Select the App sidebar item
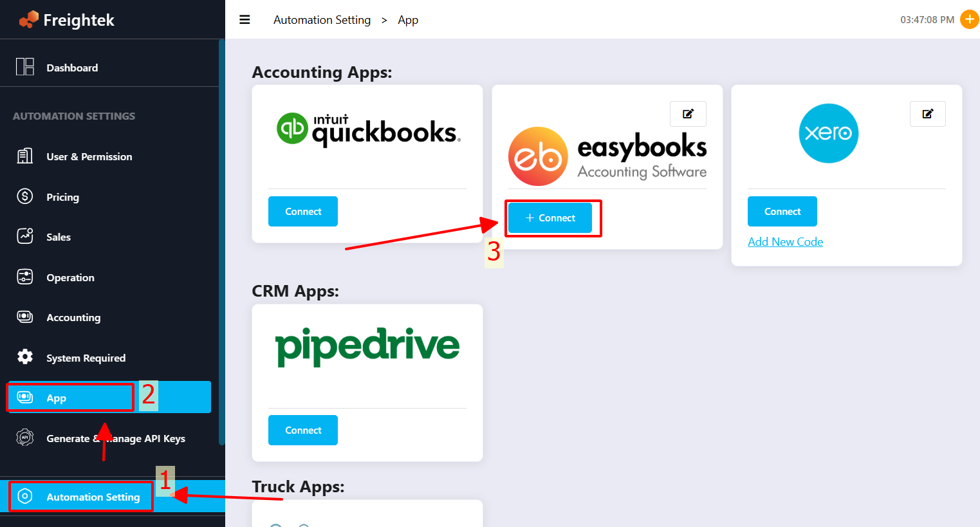This screenshot has height=527, width=980. click(109, 397)
